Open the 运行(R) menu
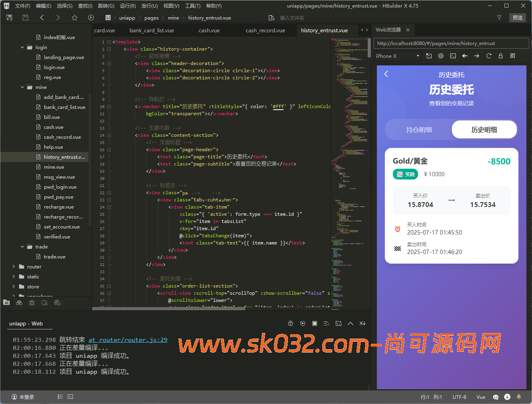The width and height of the screenshot is (532, 404). tap(128, 6)
